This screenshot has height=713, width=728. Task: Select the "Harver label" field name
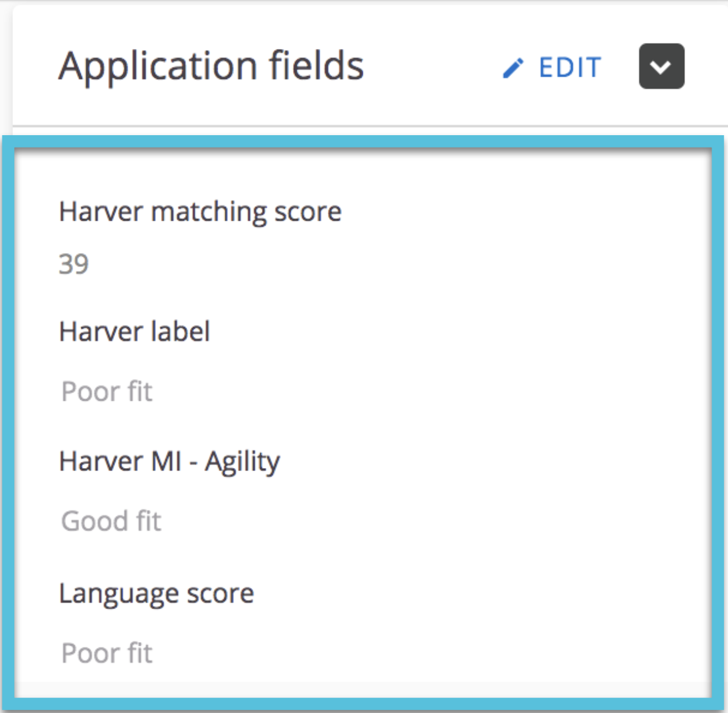pos(135,331)
